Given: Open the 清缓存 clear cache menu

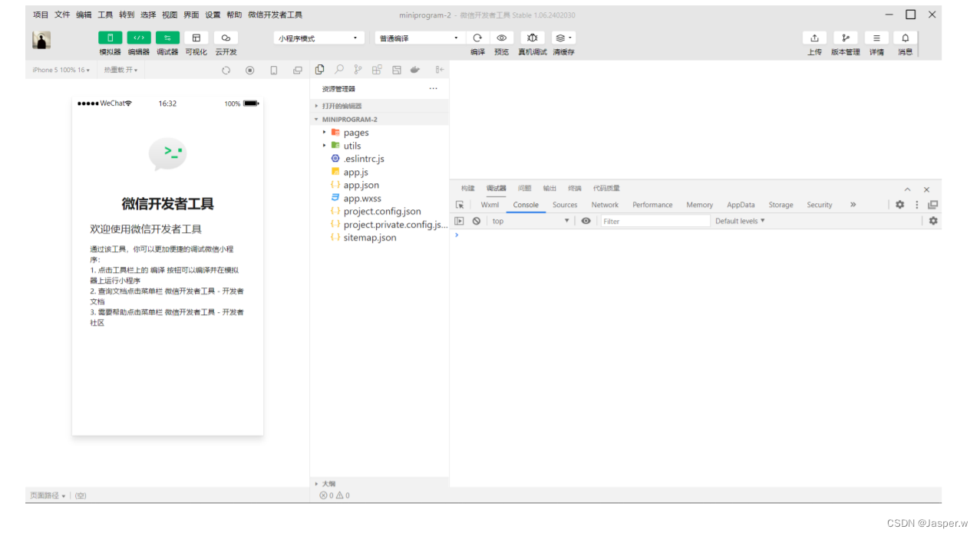Looking at the screenshot, I should tap(563, 38).
